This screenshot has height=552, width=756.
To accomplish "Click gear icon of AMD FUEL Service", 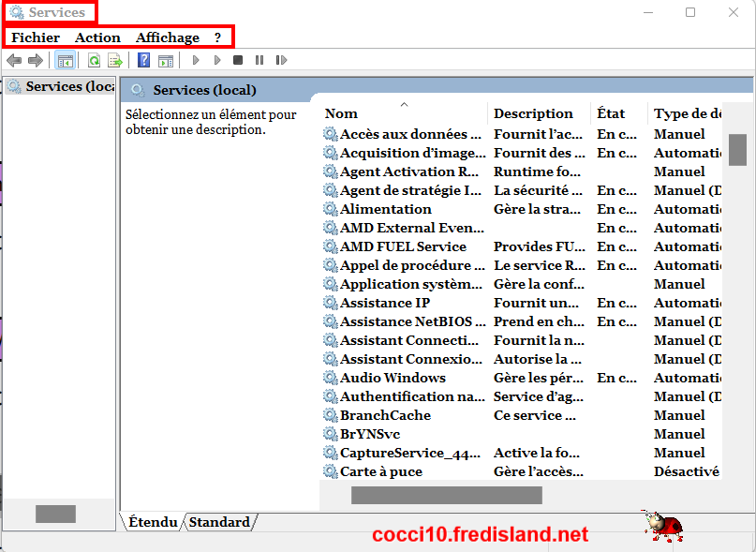I will (x=331, y=246).
